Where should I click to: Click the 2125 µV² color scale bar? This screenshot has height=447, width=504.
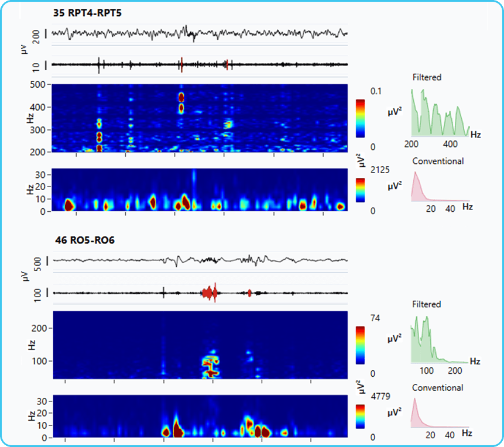[x=361, y=190]
